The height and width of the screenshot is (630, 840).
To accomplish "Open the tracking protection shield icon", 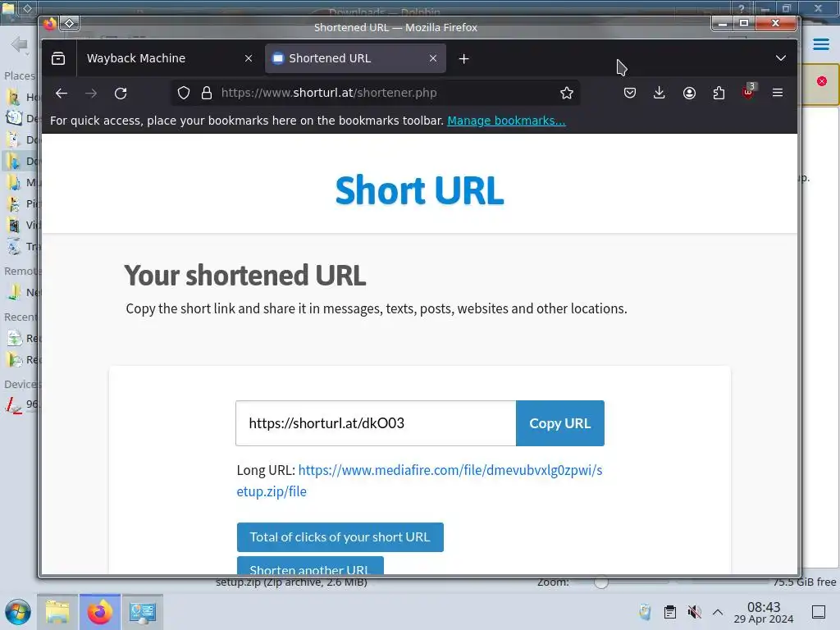I will pos(184,94).
